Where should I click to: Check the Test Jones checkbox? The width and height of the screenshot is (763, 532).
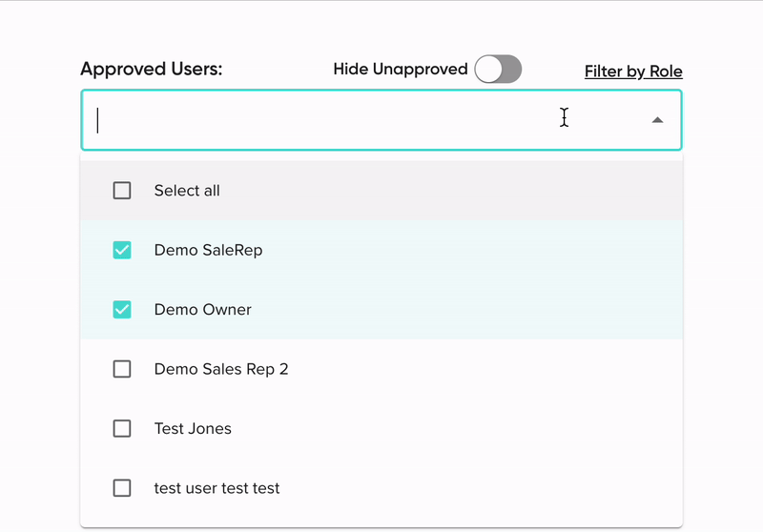click(x=122, y=429)
